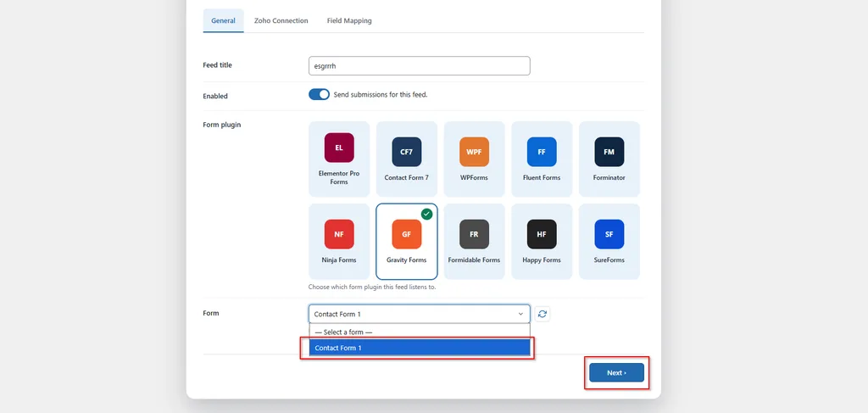Click the 'Enabled' setting label

(x=215, y=96)
